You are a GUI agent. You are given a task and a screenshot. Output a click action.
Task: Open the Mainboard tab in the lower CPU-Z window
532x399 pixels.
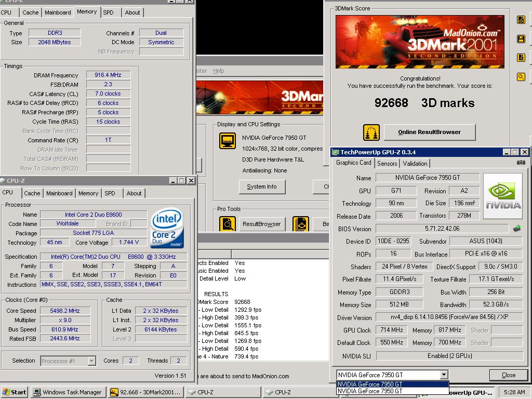click(x=59, y=193)
